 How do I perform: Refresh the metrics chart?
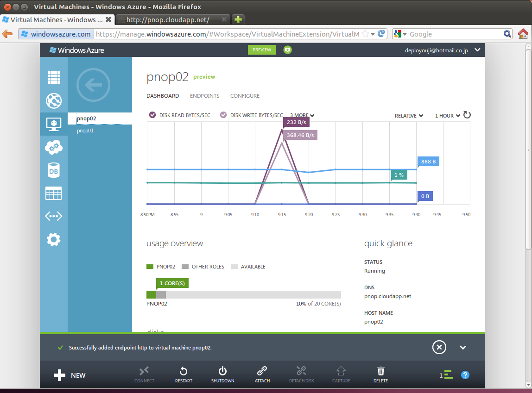tap(467, 115)
